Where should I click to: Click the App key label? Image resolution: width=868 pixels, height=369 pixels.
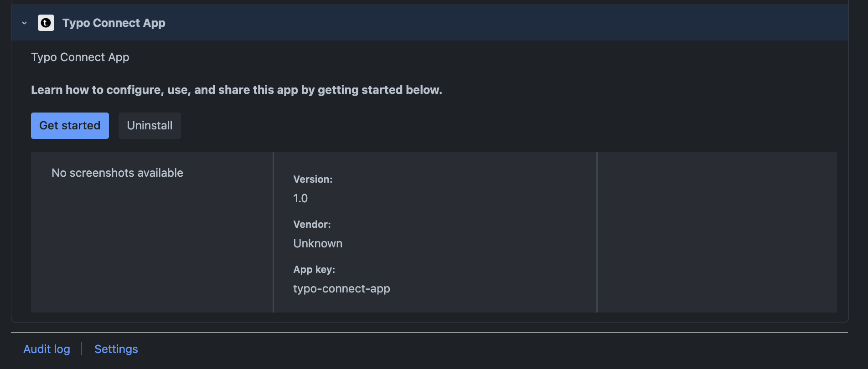314,270
